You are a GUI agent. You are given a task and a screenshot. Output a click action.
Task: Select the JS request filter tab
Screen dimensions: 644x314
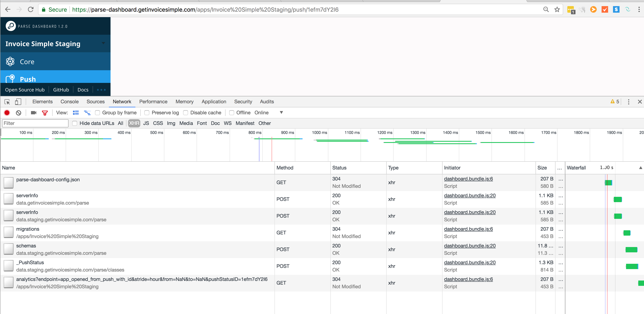(146, 123)
